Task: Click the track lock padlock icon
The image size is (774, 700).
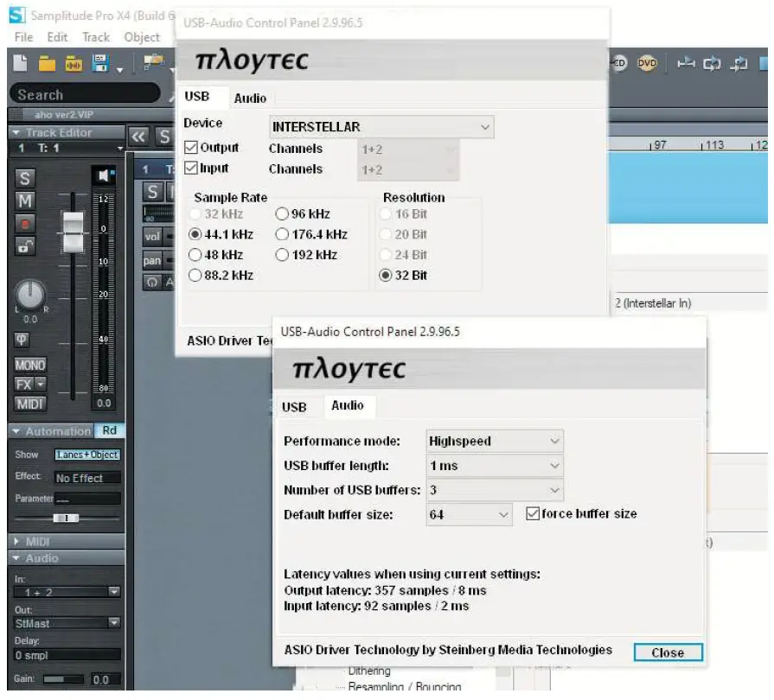Action: tap(25, 246)
